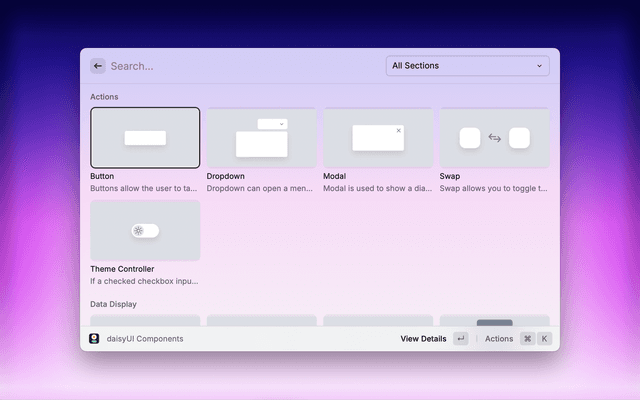Click the daisyUI Components logo icon
Image resolution: width=640 pixels, height=400 pixels.
[94, 339]
